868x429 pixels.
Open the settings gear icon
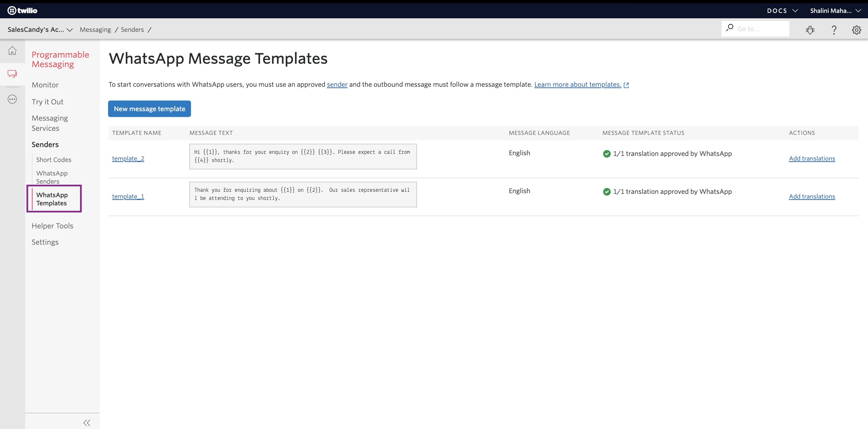click(856, 30)
